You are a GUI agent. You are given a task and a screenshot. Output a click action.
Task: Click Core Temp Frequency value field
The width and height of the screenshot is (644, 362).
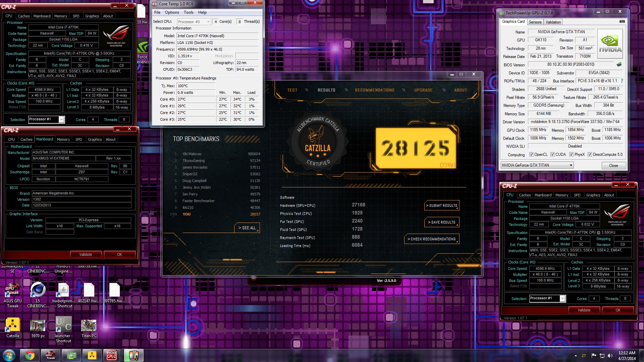(218, 49)
